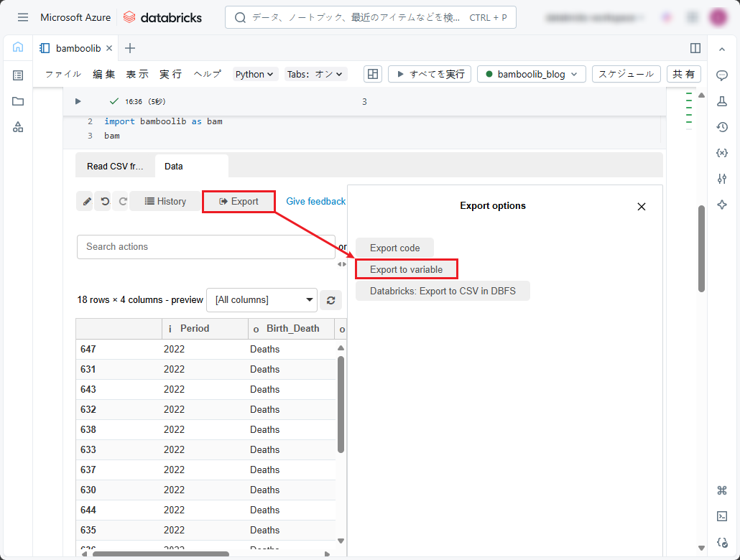Open the ファイル menu
Viewport: 740px width, 560px height.
(63, 74)
